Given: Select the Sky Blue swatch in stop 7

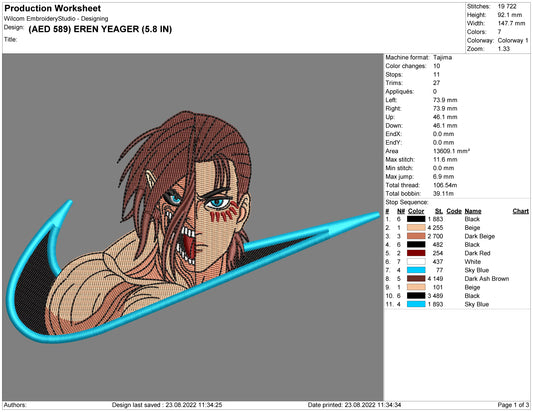Looking at the screenshot, I should pos(416,270).
